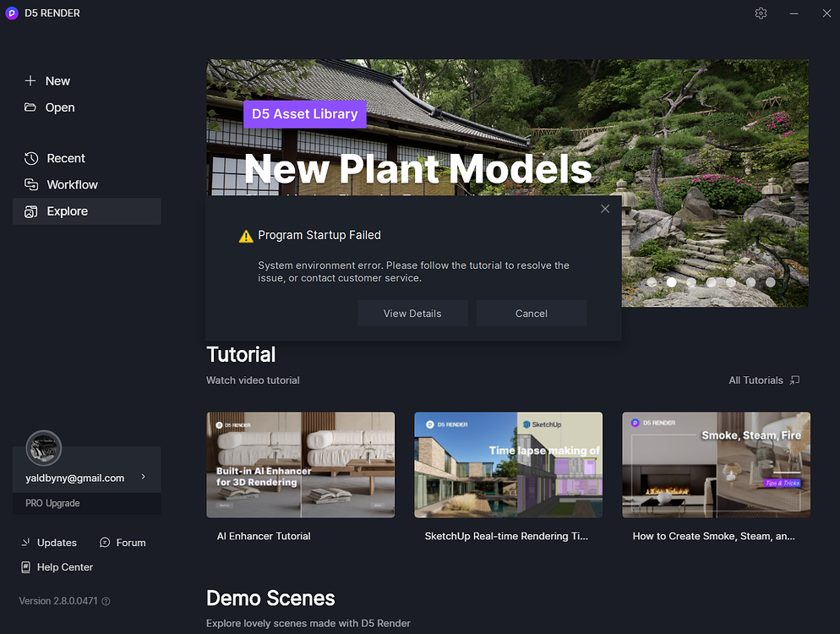Minimize the D5 Render window
Screen dimensions: 840x634
(794, 14)
